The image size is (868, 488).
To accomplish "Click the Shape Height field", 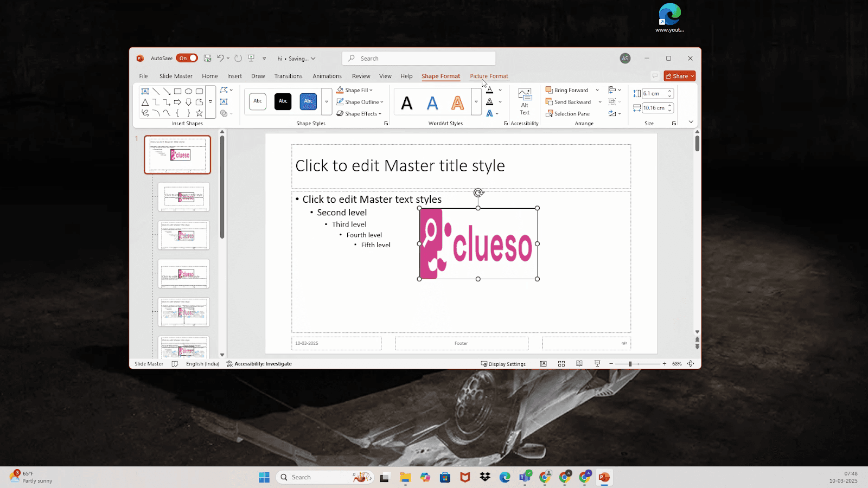I will click(x=654, y=93).
